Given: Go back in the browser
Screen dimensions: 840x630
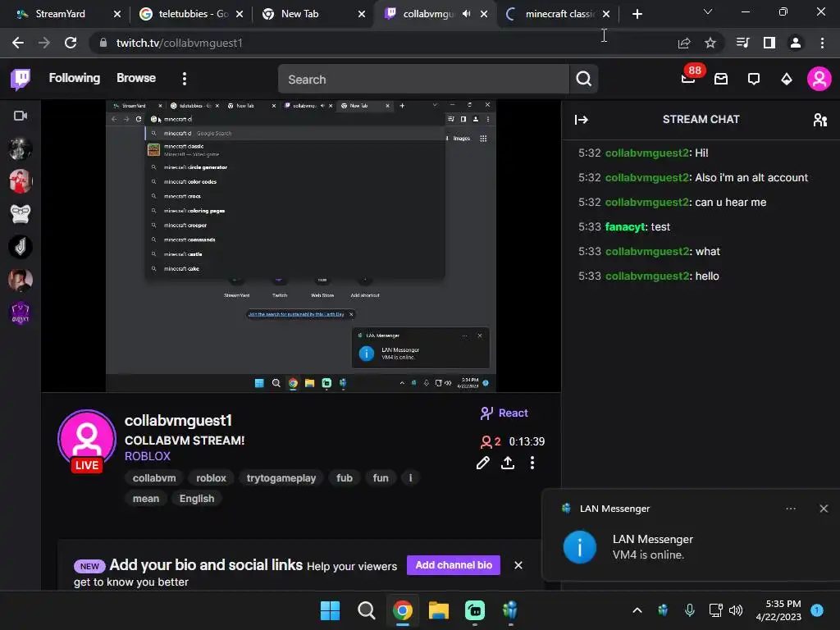Looking at the screenshot, I should tap(18, 43).
